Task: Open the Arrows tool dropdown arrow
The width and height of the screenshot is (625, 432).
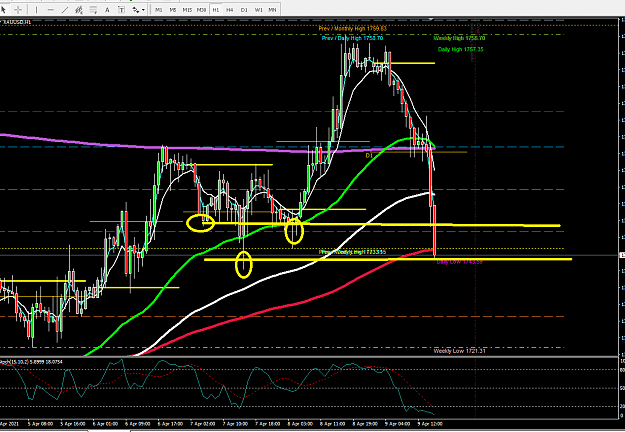Action: click(x=143, y=10)
